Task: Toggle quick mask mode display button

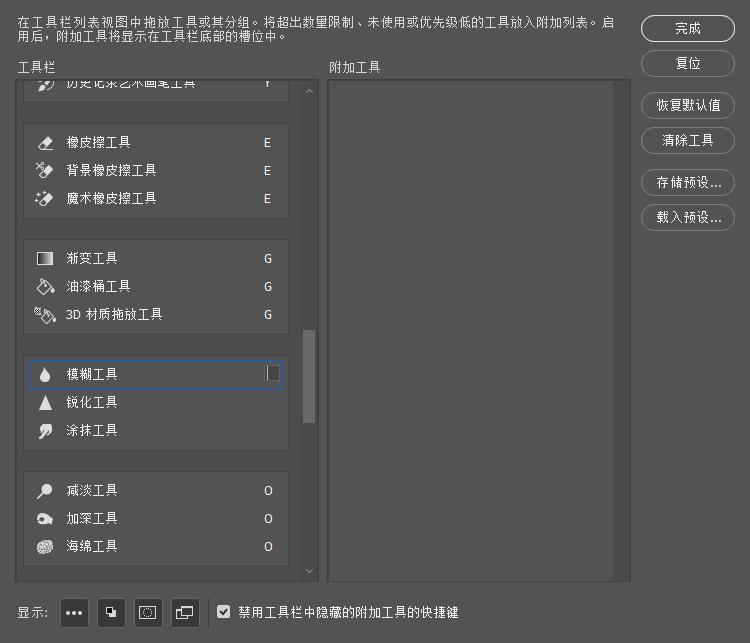Action: [148, 613]
